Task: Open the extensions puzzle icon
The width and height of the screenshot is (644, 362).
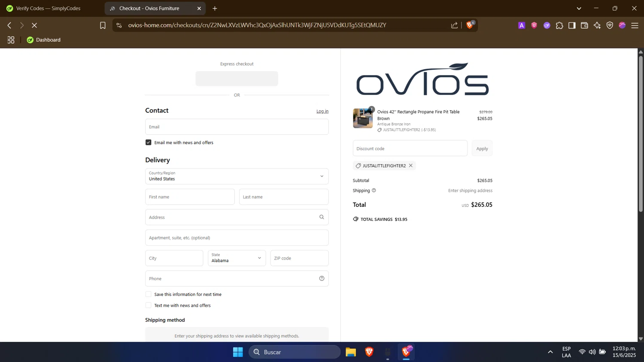Action: (559, 26)
